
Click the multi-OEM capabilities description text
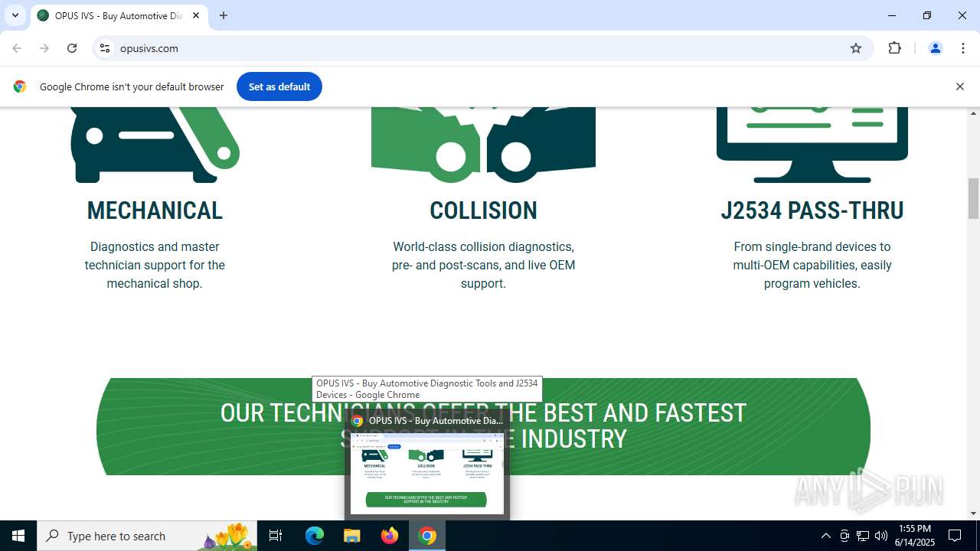812,265
